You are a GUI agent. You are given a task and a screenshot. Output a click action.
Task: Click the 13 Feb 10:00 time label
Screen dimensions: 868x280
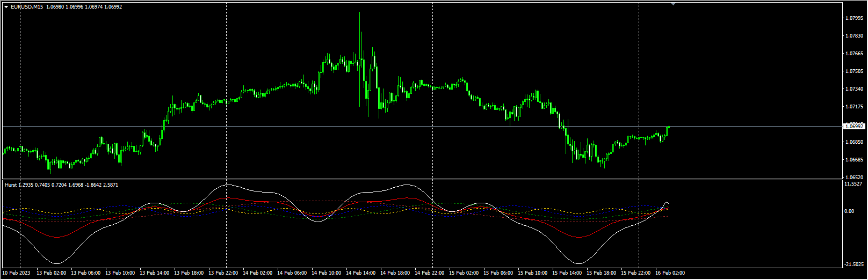click(x=120, y=273)
